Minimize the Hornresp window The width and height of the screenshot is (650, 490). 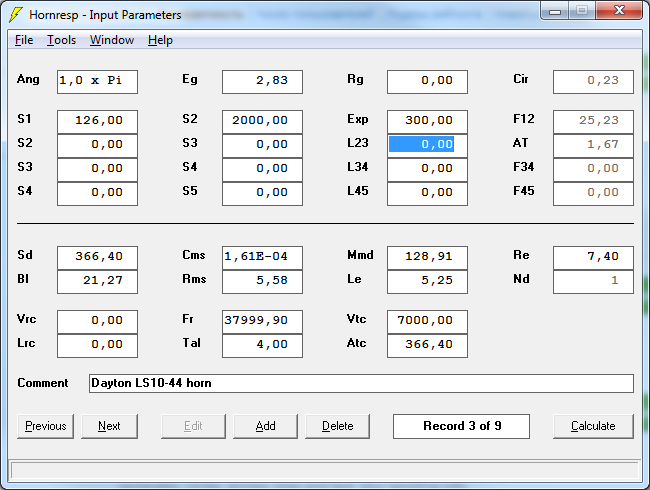pos(555,11)
